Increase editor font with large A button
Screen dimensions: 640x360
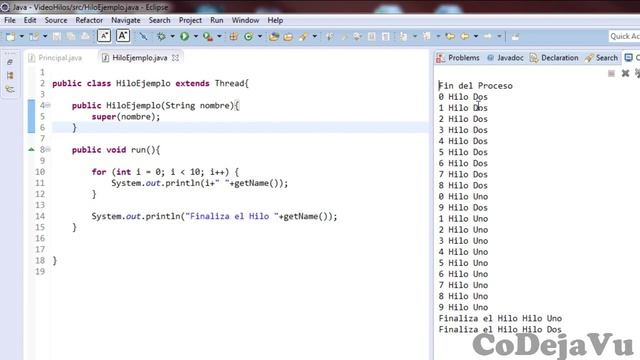123,36
